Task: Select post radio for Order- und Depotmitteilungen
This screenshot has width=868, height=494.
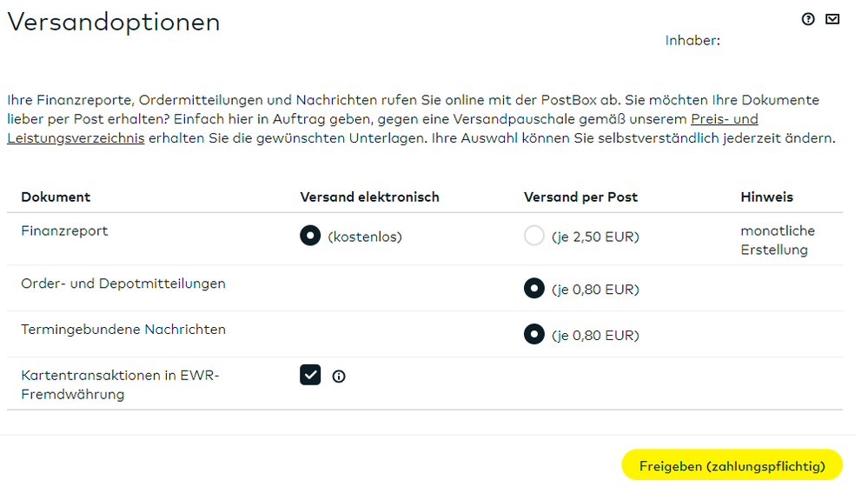Action: (534, 289)
